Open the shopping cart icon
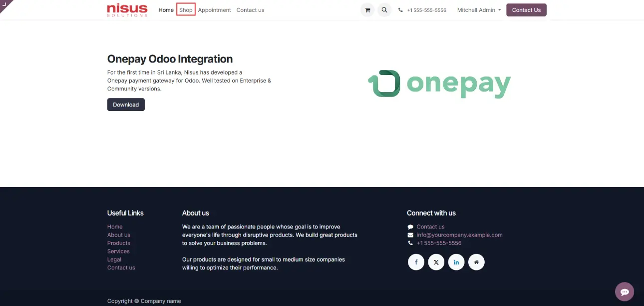The height and width of the screenshot is (306, 644). pyautogui.click(x=367, y=10)
